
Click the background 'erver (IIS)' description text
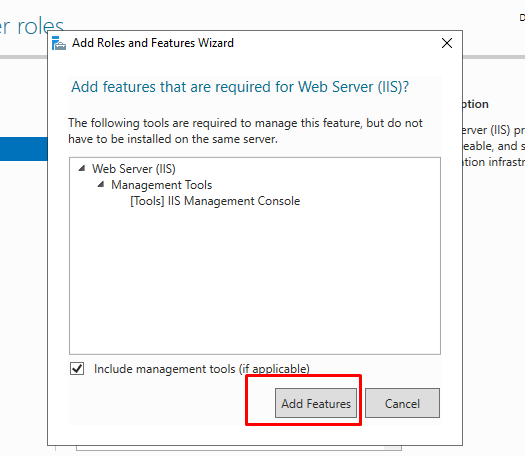[x=494, y=130]
